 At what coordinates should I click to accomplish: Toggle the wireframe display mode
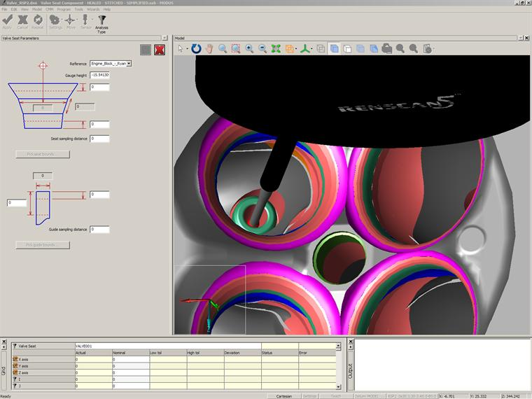point(347,48)
